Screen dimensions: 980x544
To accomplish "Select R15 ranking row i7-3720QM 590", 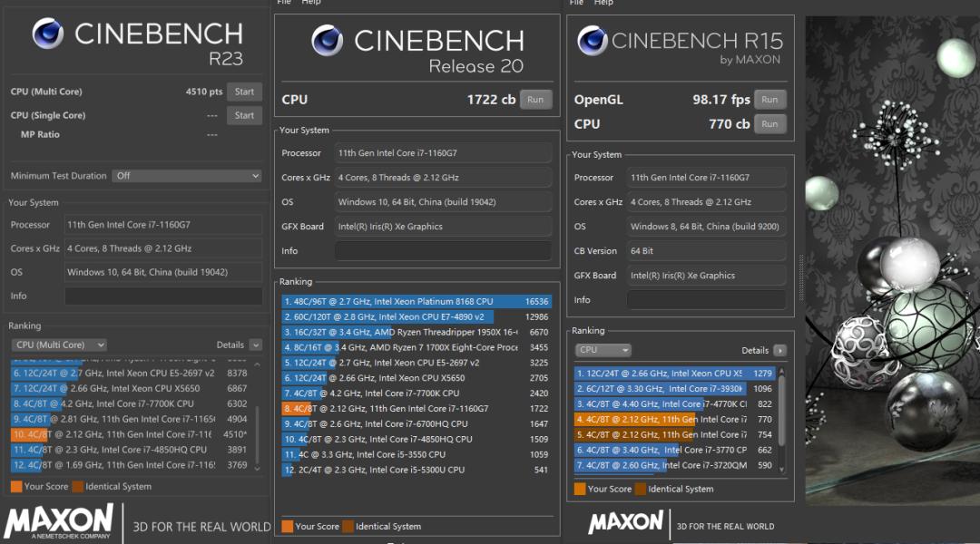I will click(674, 465).
